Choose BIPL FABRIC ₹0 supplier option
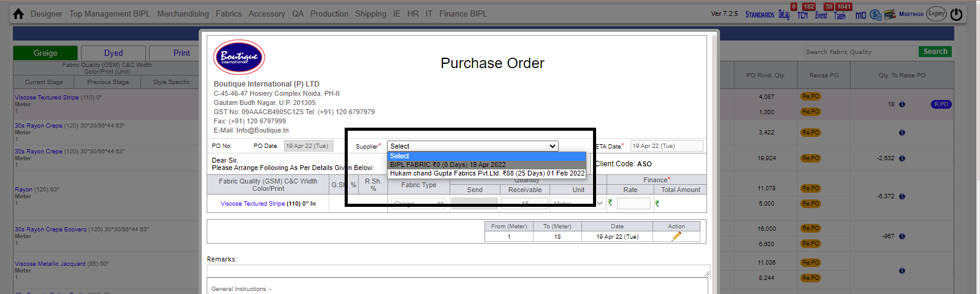Image resolution: width=980 pixels, height=294 pixels. pyautogui.click(x=487, y=164)
